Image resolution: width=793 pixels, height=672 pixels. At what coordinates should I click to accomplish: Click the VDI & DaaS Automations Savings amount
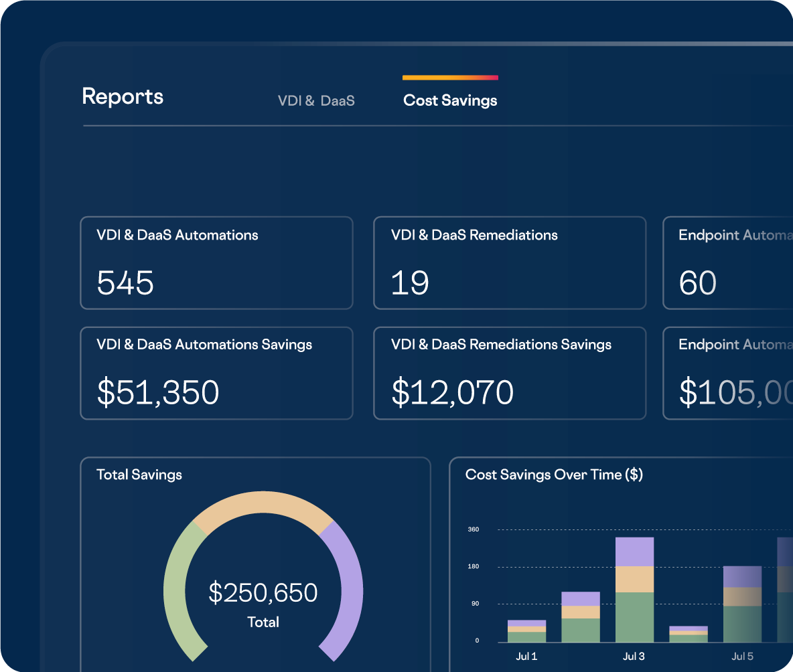point(158,392)
